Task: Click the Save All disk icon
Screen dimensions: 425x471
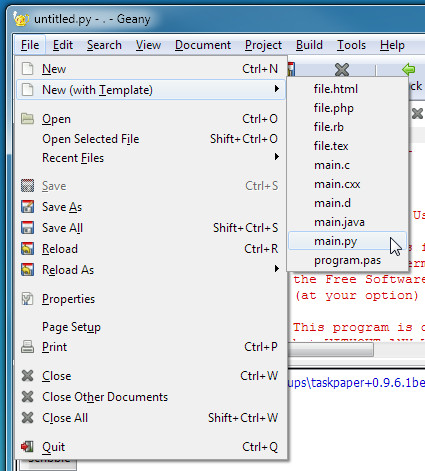Action: 27,228
